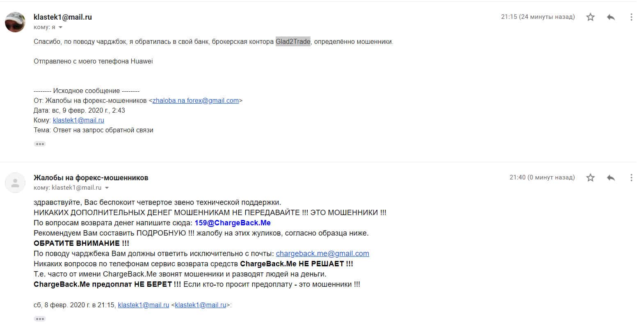Click klastek1's profile photo avatar
The image size is (644, 331).
point(15,22)
